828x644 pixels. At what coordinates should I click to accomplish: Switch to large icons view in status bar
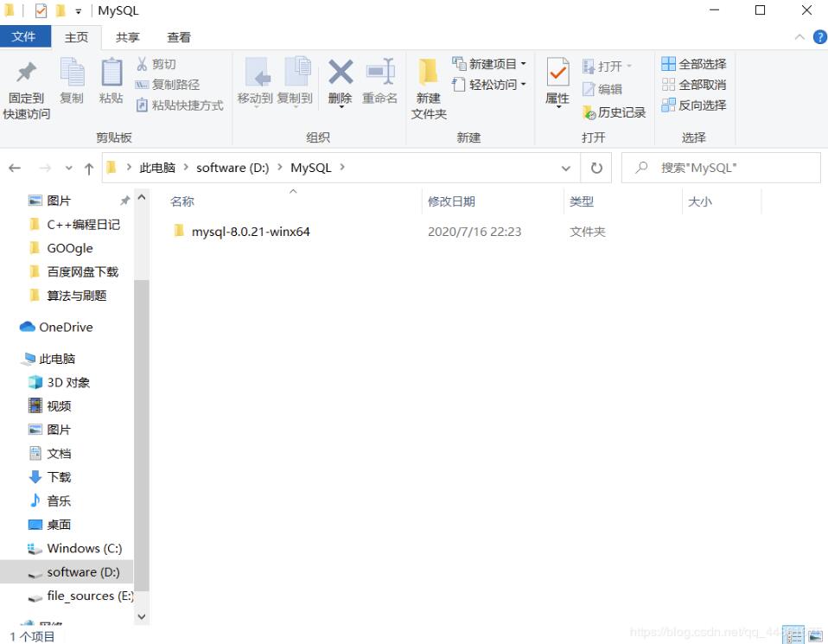(815, 635)
